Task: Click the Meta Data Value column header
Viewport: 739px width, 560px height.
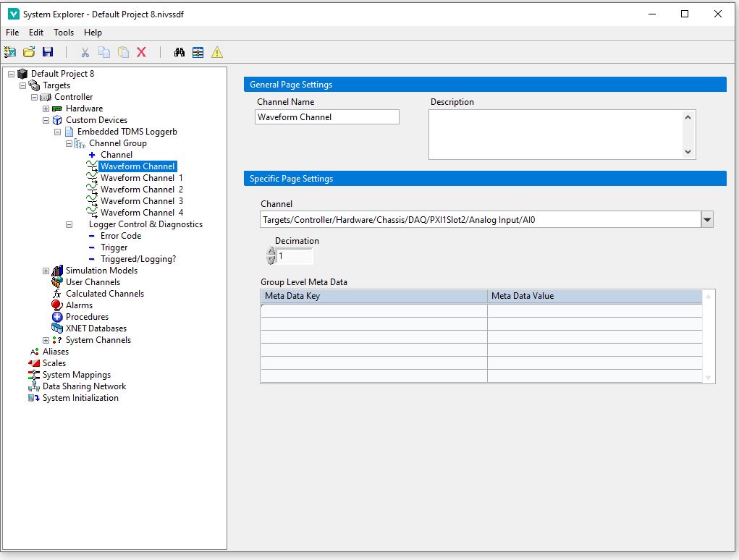Action: click(595, 296)
